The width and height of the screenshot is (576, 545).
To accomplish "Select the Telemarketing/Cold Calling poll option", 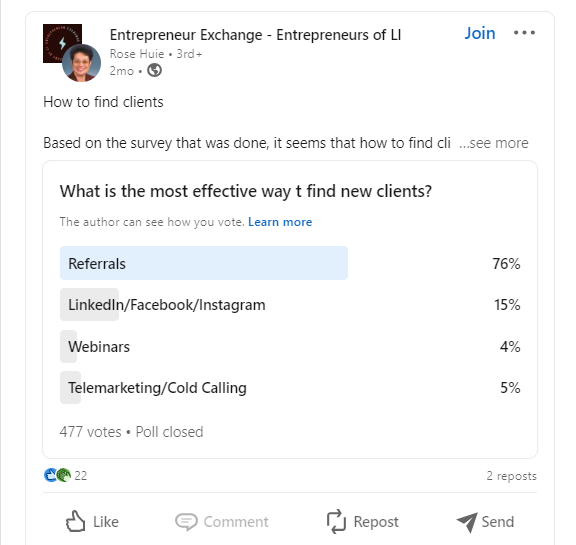I will [290, 387].
